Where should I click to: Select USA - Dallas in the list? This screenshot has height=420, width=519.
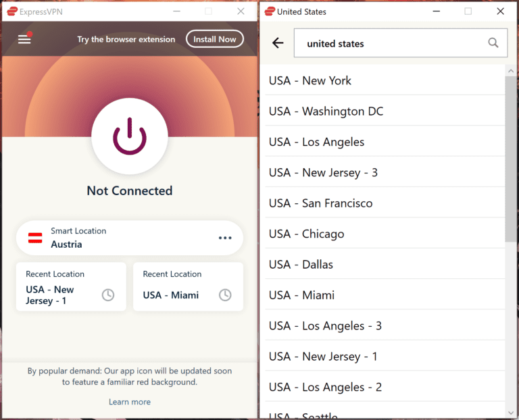[385, 264]
